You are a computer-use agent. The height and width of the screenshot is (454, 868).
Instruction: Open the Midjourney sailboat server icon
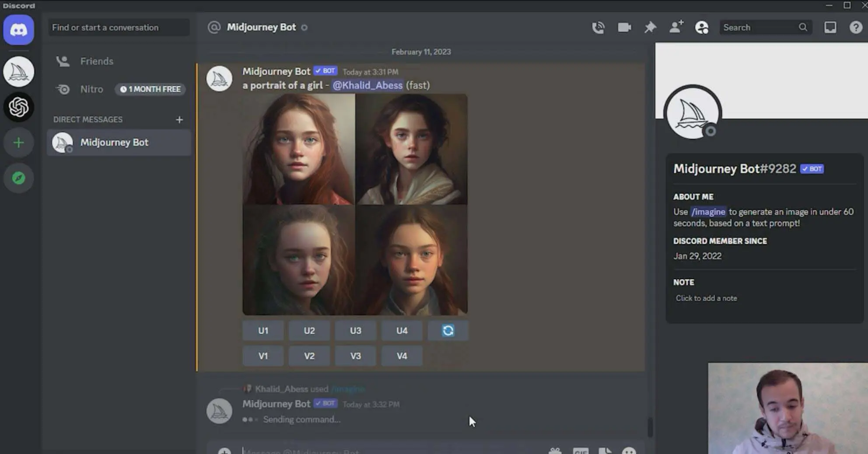point(18,72)
